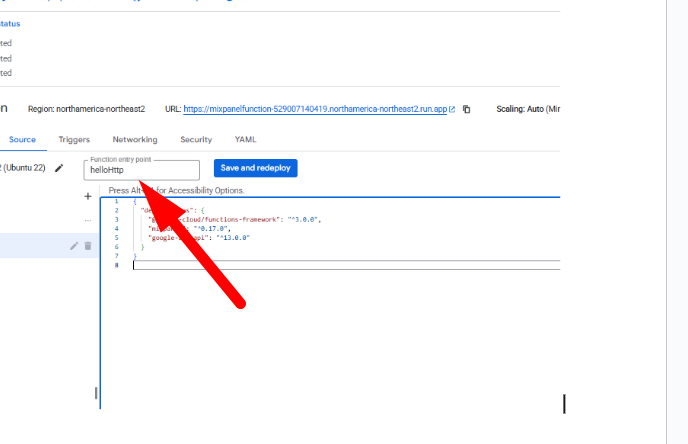Click the file panel resize handle
The height and width of the screenshot is (444, 688).
[x=96, y=393]
